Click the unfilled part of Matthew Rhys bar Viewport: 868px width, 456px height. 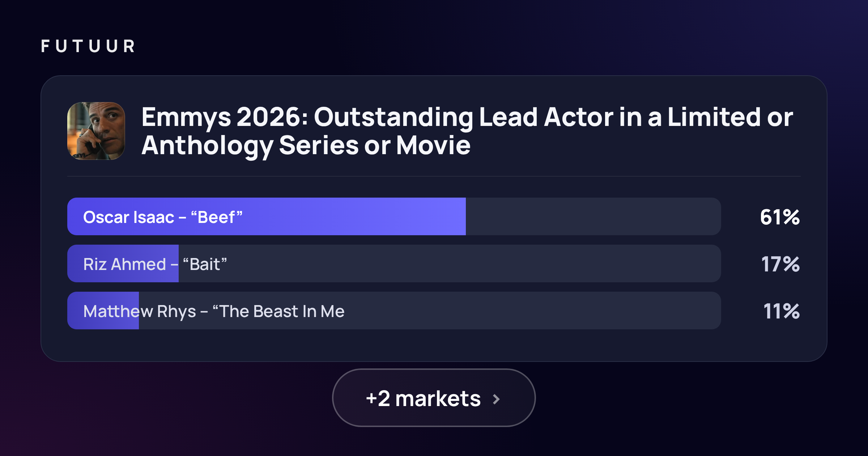[430, 311]
